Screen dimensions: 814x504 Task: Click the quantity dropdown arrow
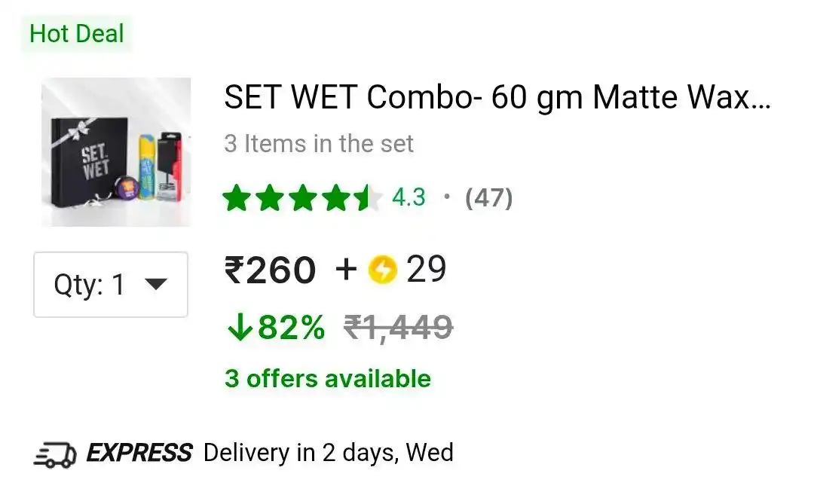coord(156,284)
